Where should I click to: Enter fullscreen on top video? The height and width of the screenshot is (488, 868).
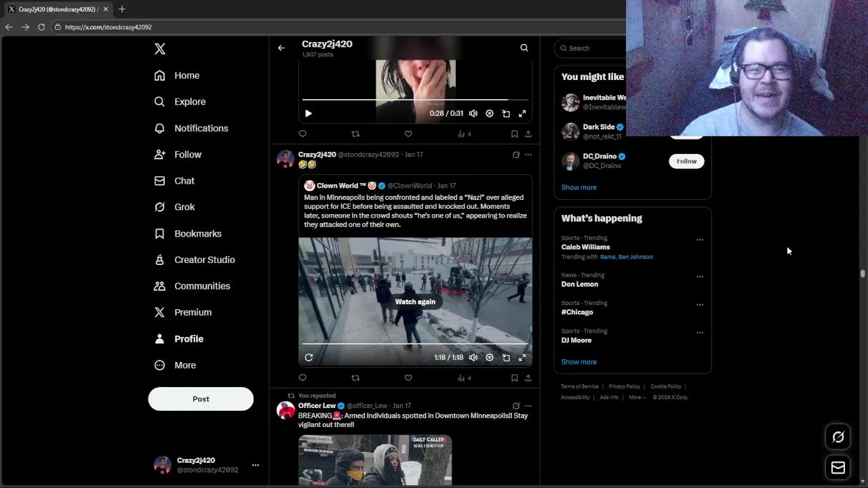522,114
